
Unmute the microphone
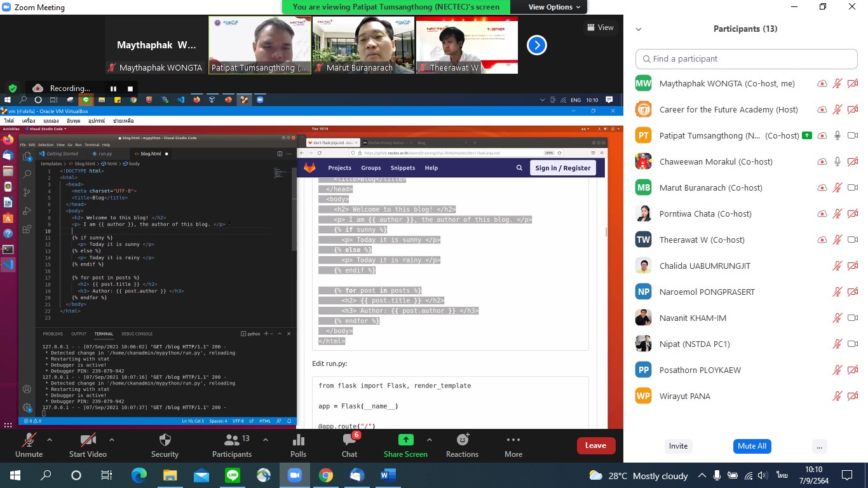click(29, 440)
